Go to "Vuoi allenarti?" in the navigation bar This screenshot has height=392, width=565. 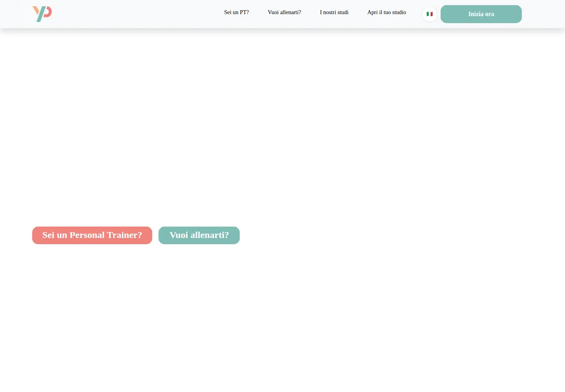point(284,13)
